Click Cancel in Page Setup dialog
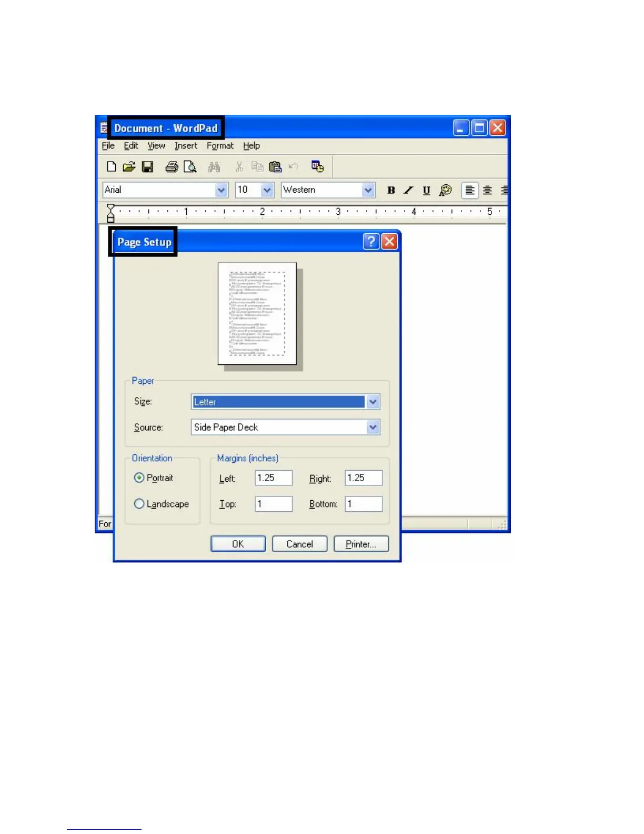This screenshot has height=834, width=644. point(299,544)
